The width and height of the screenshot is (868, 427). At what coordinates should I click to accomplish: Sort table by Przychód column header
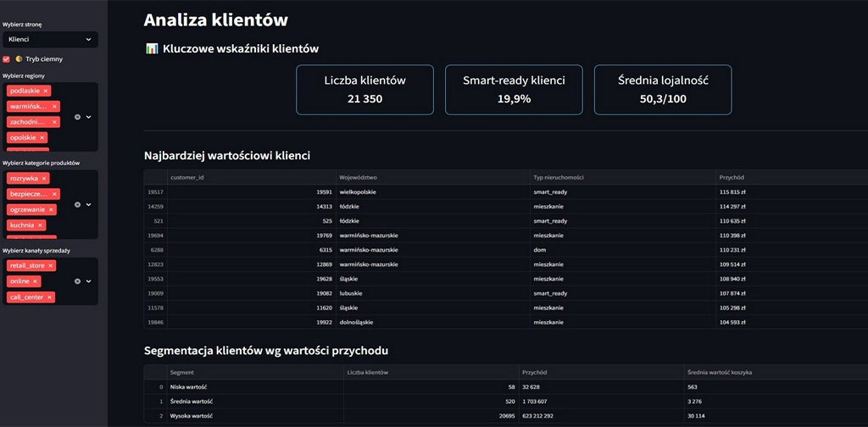(732, 177)
